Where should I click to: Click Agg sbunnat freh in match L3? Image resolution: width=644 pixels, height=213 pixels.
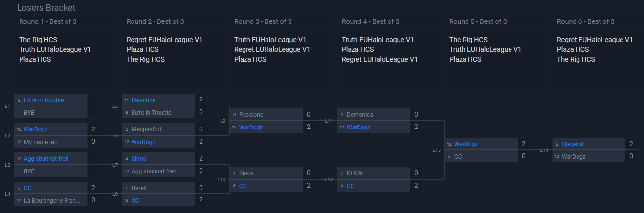[x=46, y=159]
